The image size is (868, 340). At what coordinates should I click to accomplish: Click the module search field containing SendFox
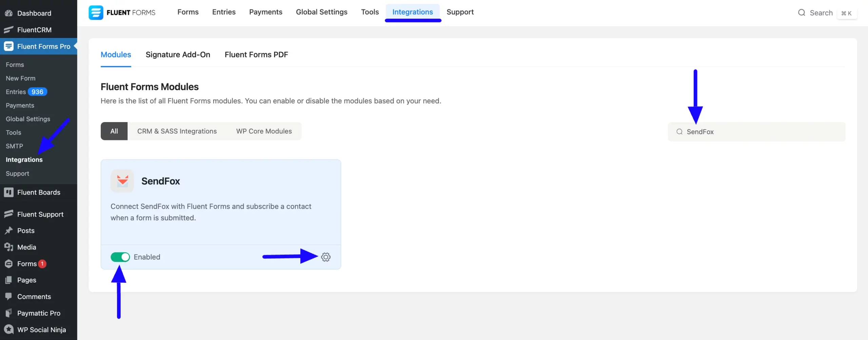tap(756, 132)
